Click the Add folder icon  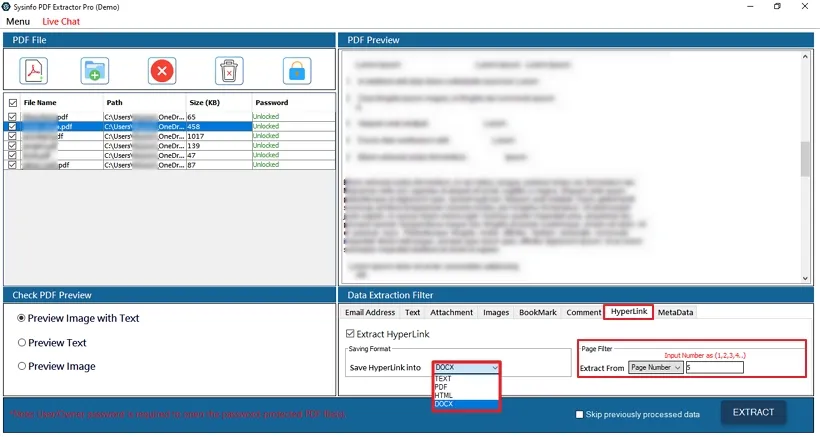[x=95, y=71]
